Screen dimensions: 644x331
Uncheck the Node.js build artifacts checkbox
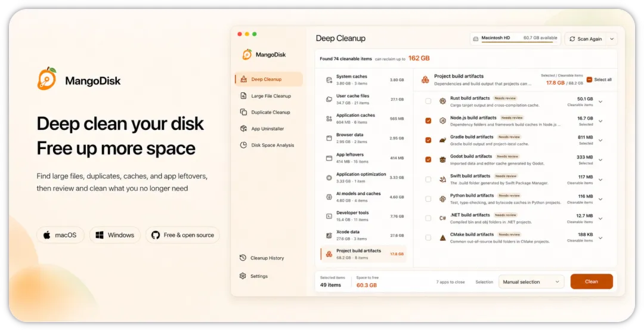(x=428, y=120)
